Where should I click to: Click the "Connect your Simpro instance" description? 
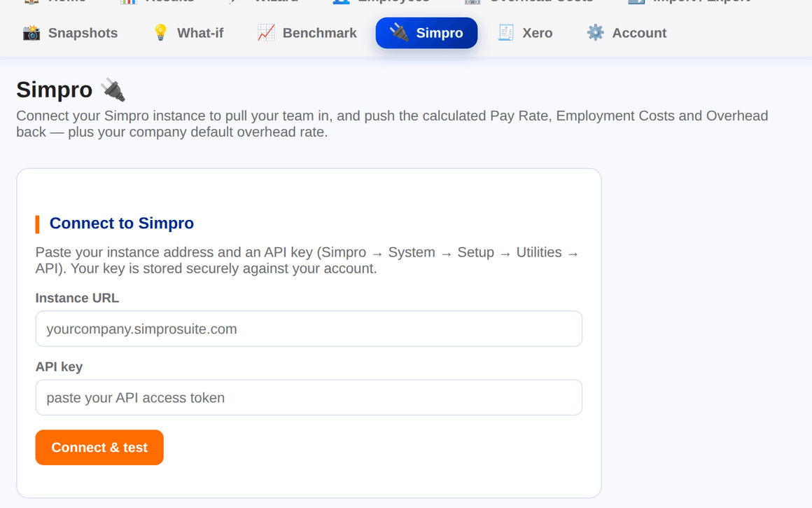click(x=392, y=123)
